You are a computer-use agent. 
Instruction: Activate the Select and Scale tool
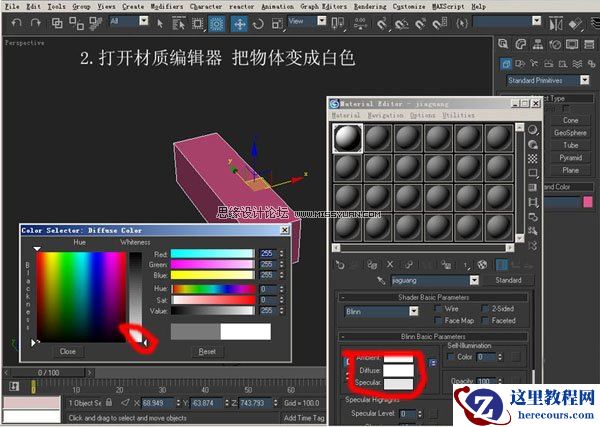(277, 24)
